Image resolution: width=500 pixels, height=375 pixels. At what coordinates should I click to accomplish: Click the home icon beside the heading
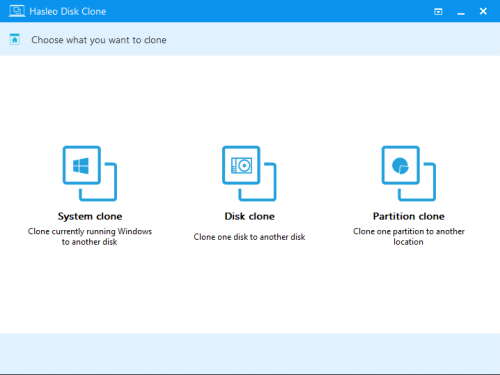tap(15, 39)
